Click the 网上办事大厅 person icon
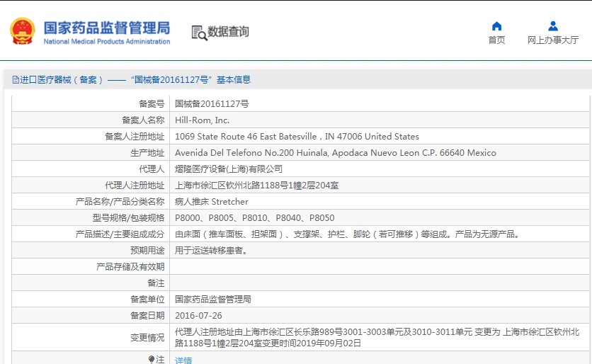 point(553,26)
